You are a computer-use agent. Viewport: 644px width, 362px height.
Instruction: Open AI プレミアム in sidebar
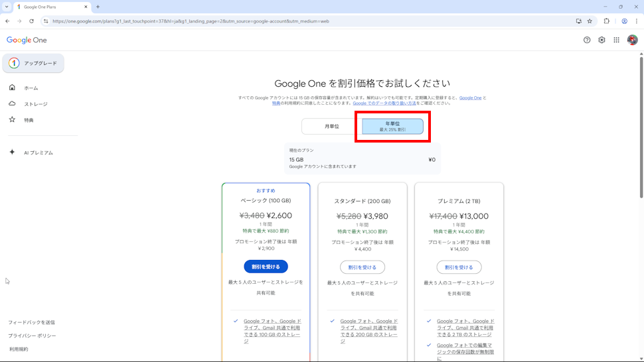pyautogui.click(x=39, y=152)
